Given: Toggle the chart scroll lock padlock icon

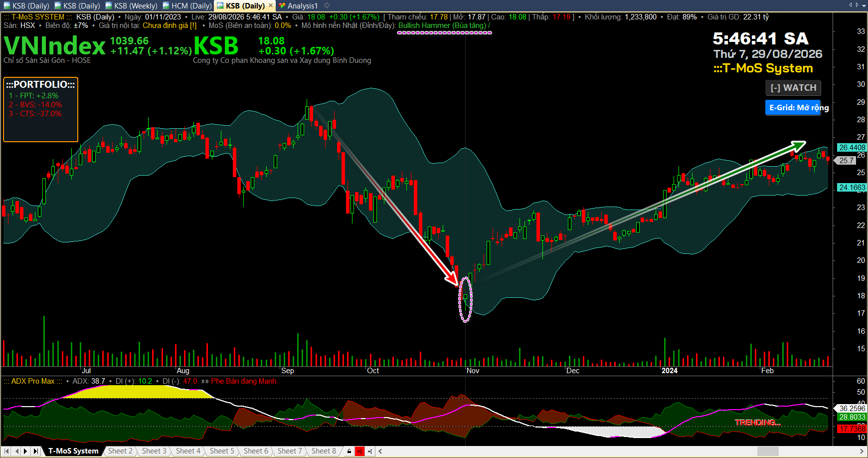Looking at the screenshot, I should [349, 452].
